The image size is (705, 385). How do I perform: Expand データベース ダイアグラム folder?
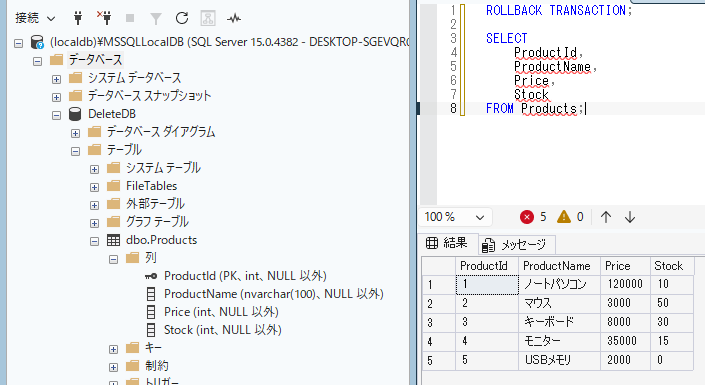[75, 133]
